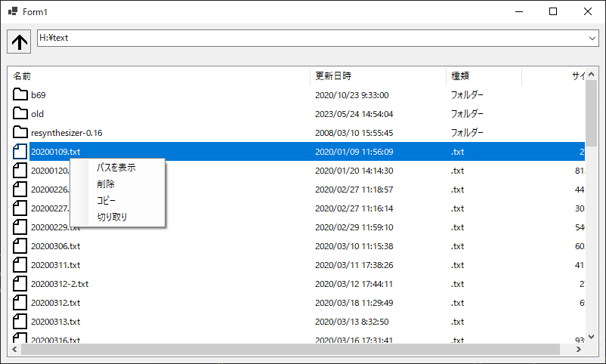
Task: Choose 削除 from the context menu
Action: (x=106, y=184)
